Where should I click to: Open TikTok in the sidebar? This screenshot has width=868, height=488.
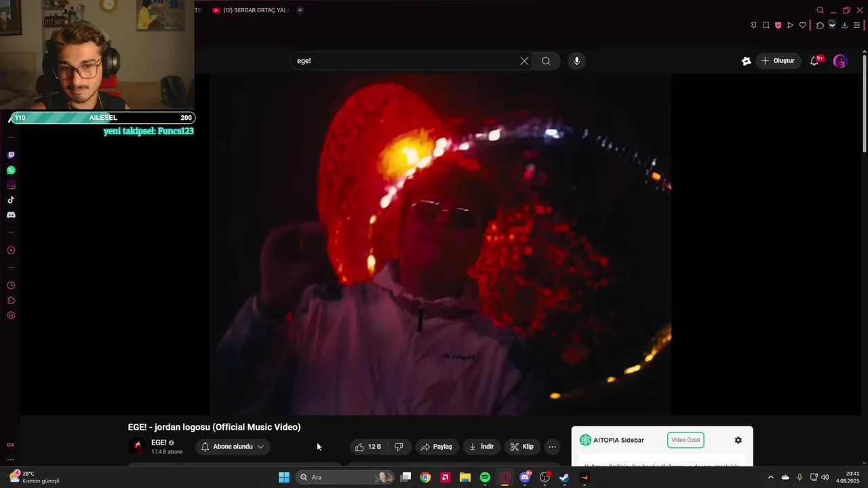click(11, 200)
